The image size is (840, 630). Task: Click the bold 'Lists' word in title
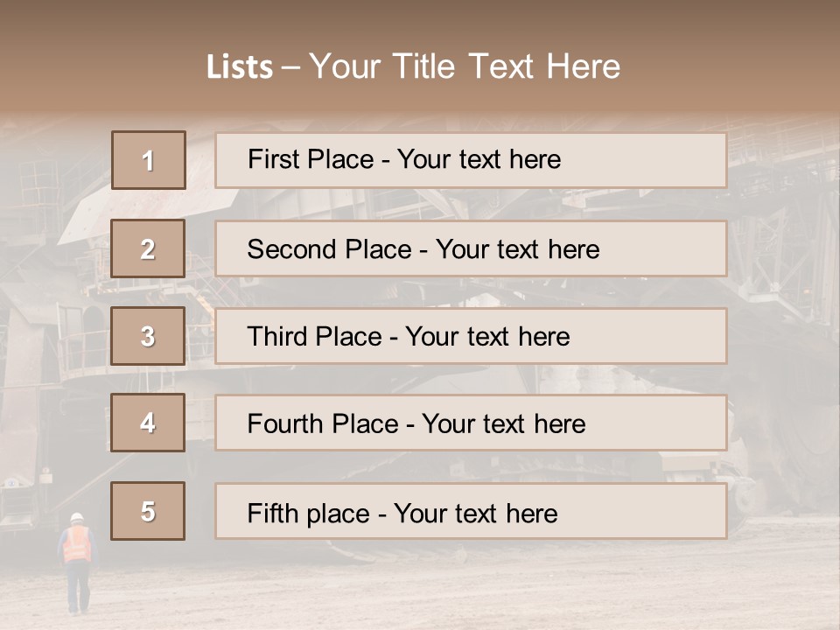point(240,67)
